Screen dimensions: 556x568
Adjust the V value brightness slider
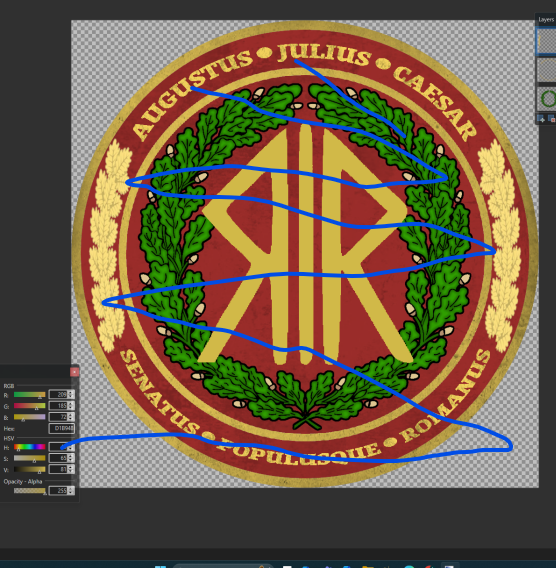[x=30, y=469]
